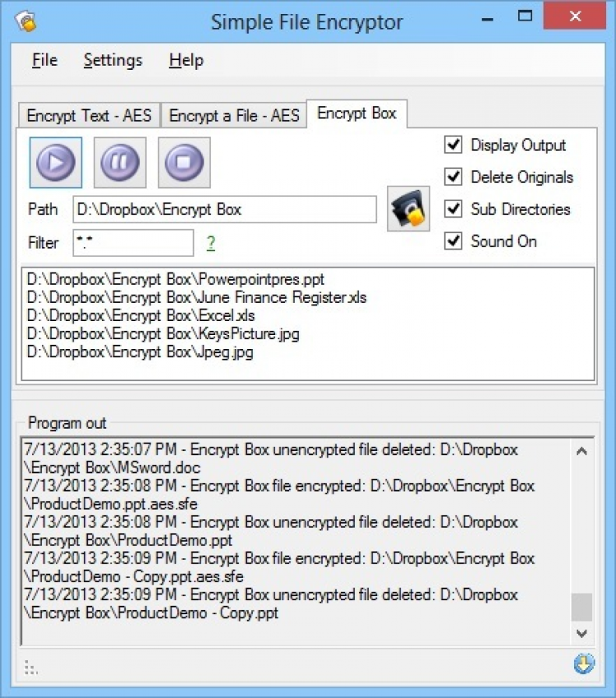
Task: Open the Settings menu
Action: tap(113, 60)
